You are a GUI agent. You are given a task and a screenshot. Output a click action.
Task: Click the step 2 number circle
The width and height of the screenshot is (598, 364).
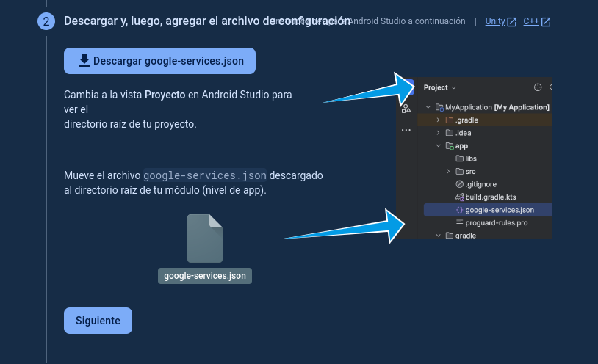[46, 21]
